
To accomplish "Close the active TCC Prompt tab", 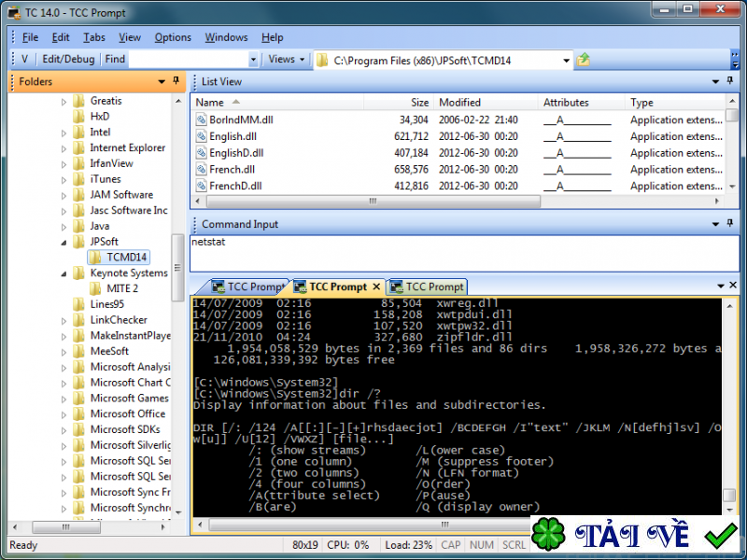I will 376,287.
